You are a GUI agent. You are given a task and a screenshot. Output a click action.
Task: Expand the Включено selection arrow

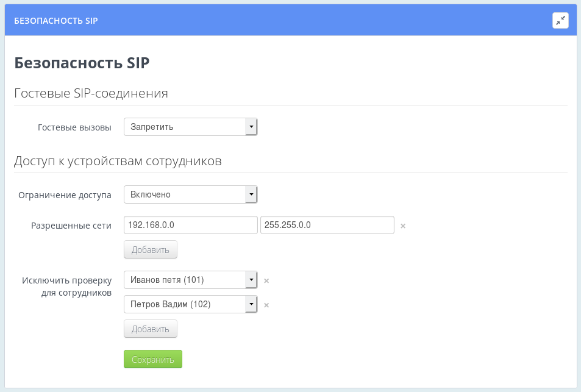[x=251, y=194]
